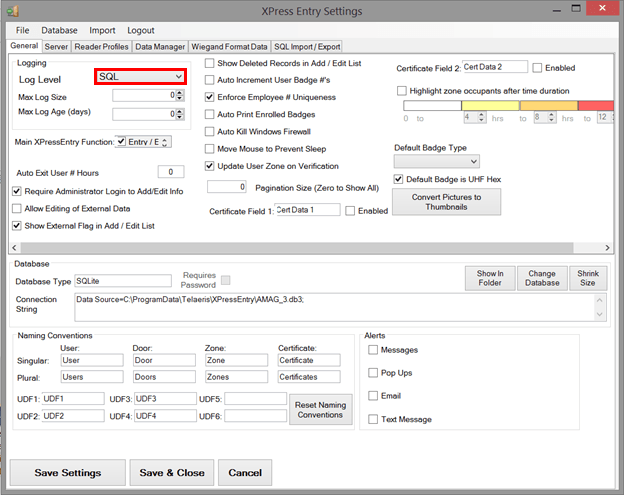Switch to the Server tab
This screenshot has height=495, width=624.
(x=56, y=47)
